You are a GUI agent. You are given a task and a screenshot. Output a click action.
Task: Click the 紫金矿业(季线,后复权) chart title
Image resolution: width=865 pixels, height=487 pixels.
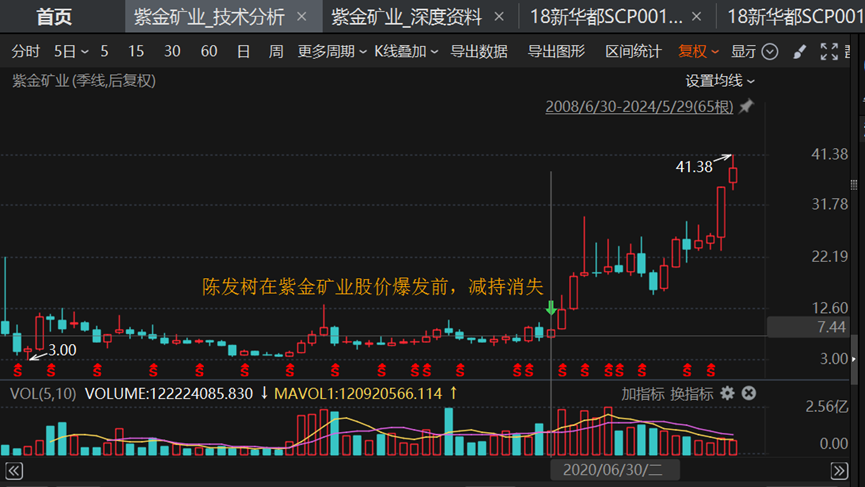click(x=84, y=81)
